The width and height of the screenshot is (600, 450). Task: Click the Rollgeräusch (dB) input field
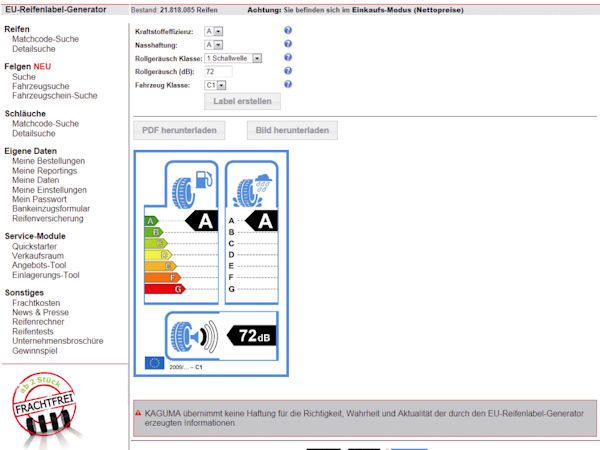218,72
